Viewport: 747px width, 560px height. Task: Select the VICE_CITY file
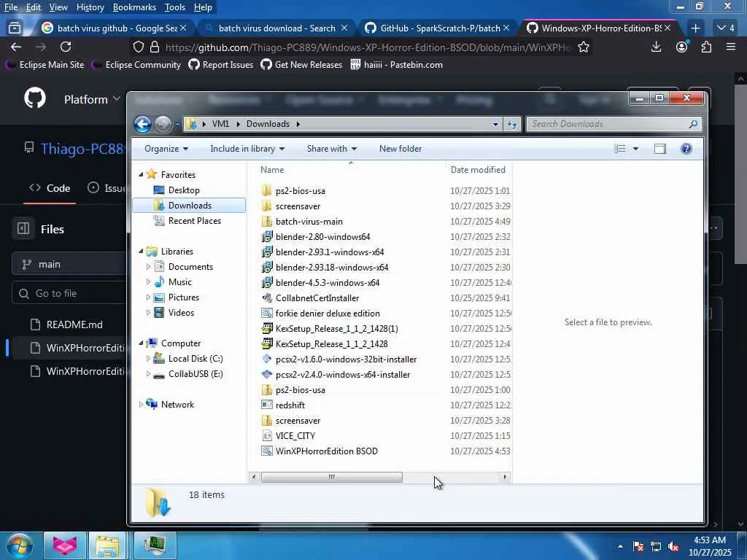point(295,436)
